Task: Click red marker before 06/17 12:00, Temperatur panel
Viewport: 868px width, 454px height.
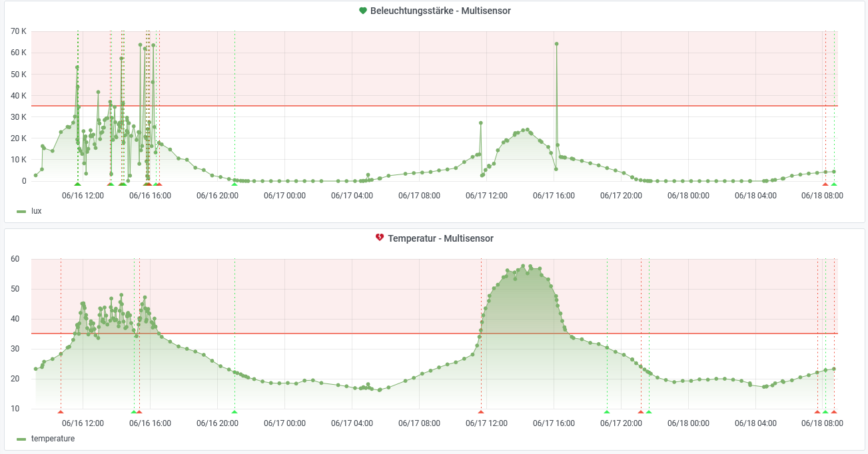Action: point(481,412)
